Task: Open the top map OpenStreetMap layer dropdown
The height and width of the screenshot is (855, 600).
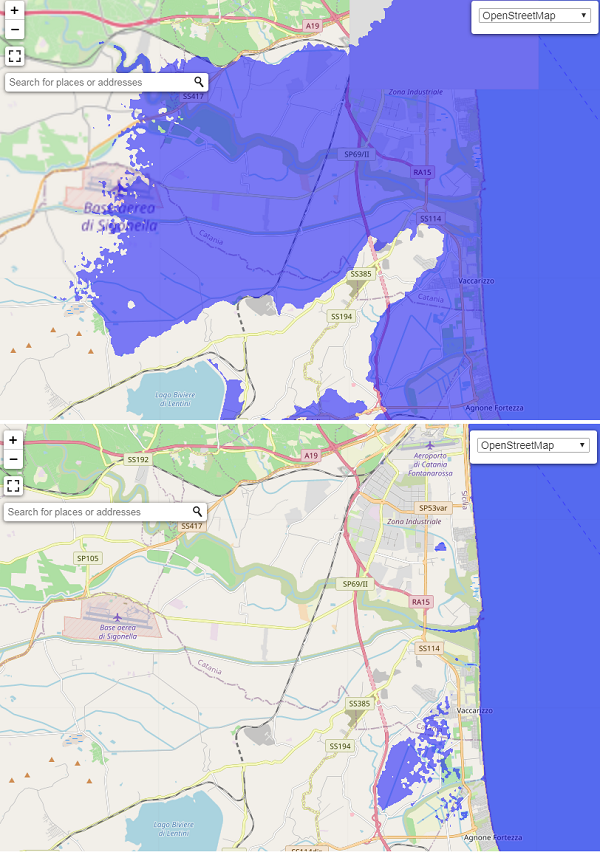Action: coord(535,16)
